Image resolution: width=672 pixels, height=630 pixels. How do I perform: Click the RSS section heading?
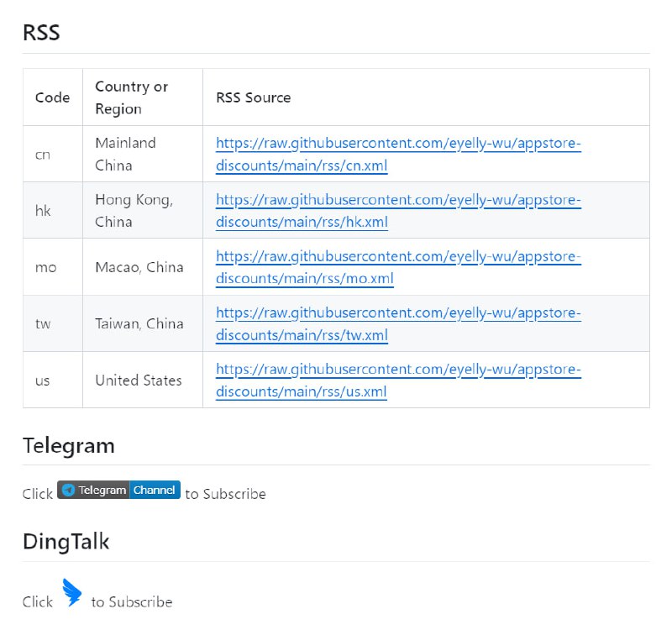43,32
